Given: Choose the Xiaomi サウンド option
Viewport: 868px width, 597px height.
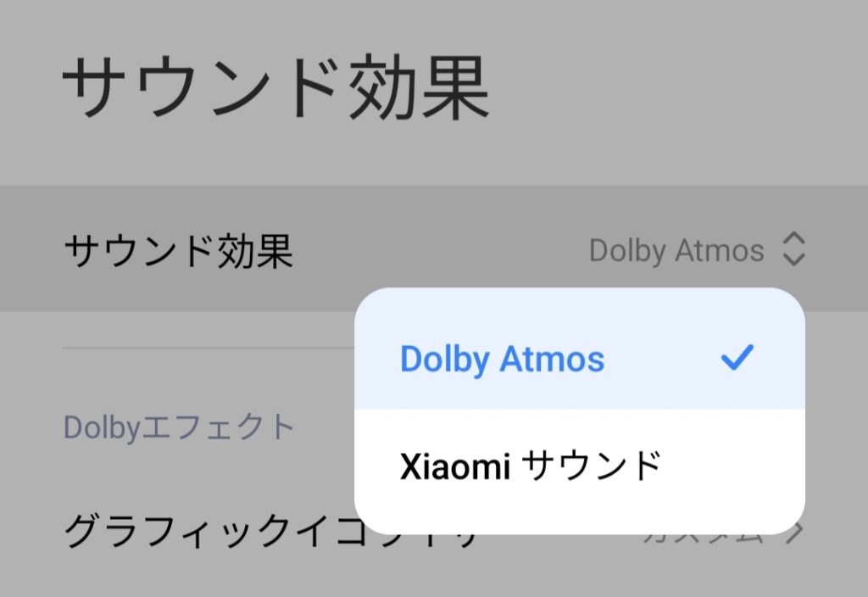Looking at the screenshot, I should coord(531,466).
